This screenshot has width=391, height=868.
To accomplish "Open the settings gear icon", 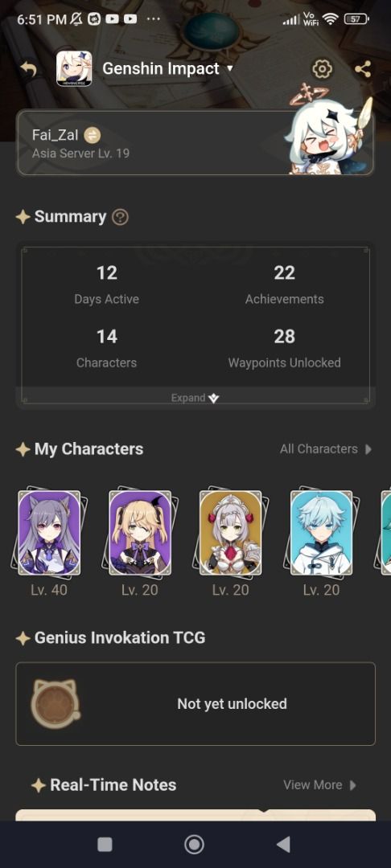I will point(322,69).
